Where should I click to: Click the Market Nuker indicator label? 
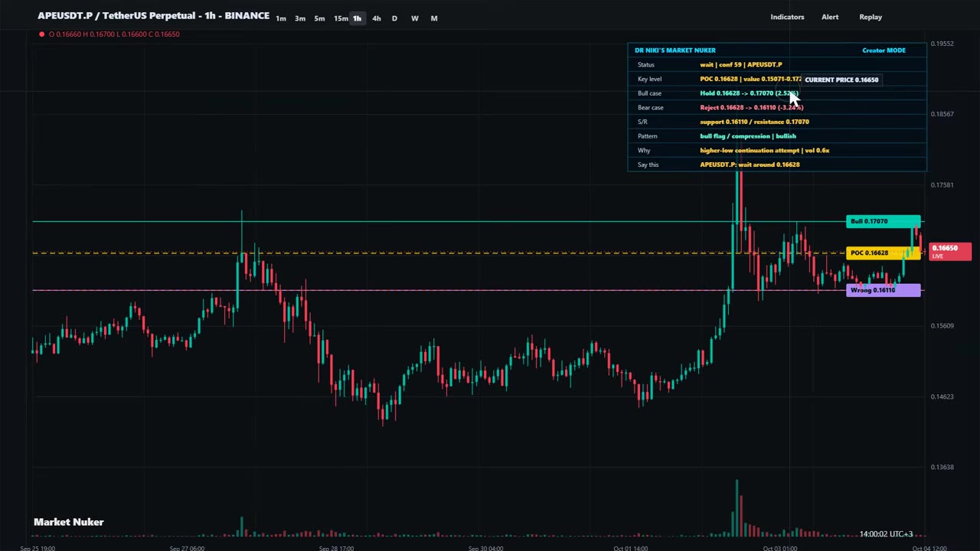point(69,522)
